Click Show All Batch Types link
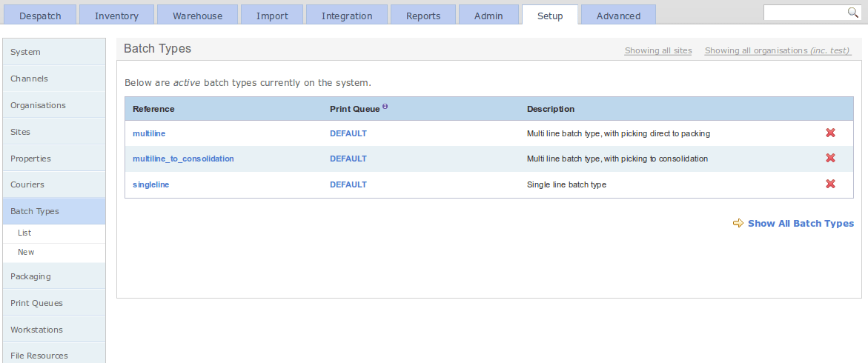Screen dimensions: 868x363 point(801,224)
